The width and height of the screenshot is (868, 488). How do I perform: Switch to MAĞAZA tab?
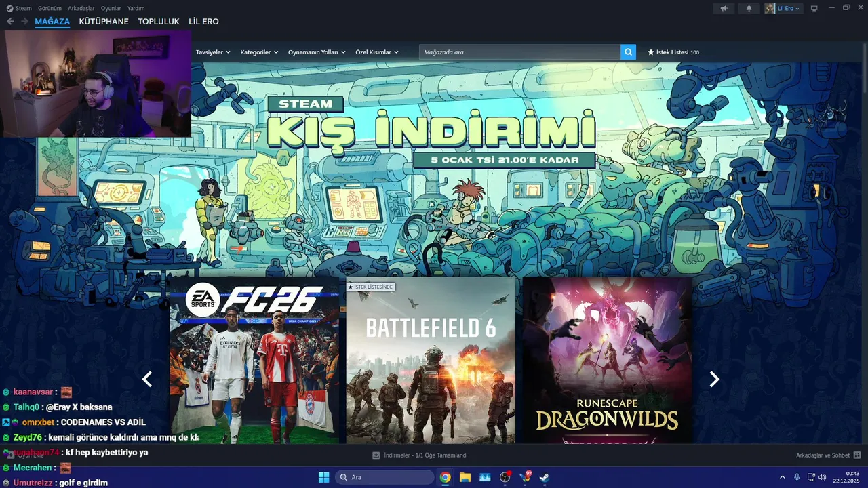pos(52,22)
